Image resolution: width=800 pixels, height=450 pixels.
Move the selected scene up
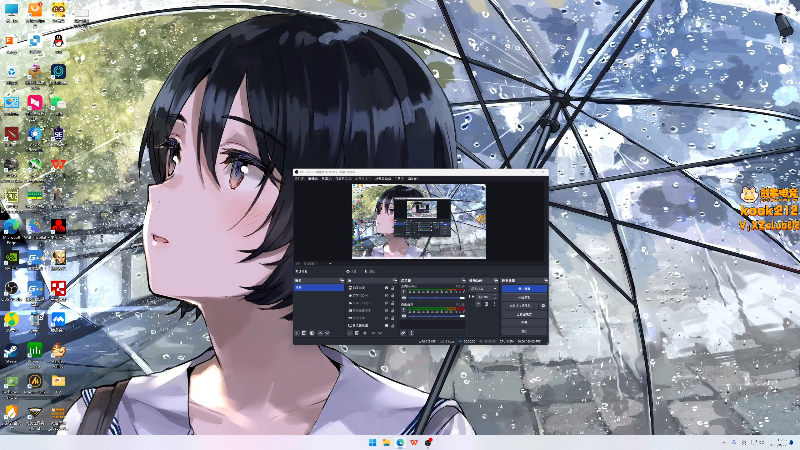(320, 333)
